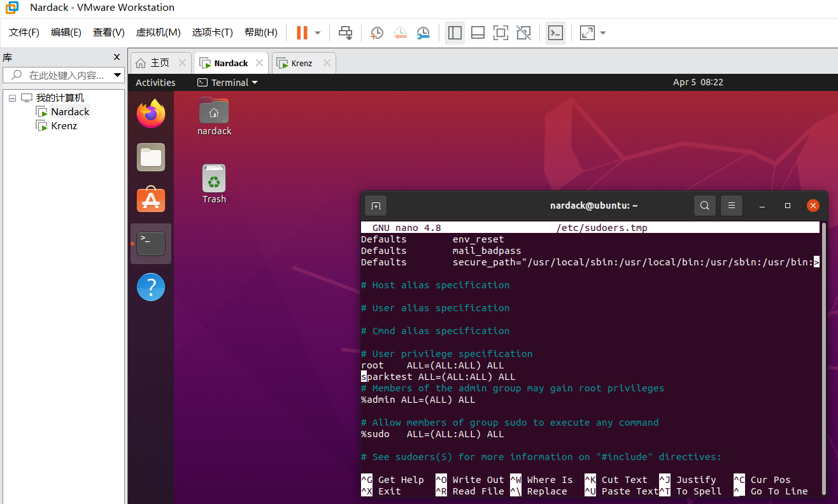838x504 pixels.
Task: Close the Nardack tab
Action: [x=259, y=63]
